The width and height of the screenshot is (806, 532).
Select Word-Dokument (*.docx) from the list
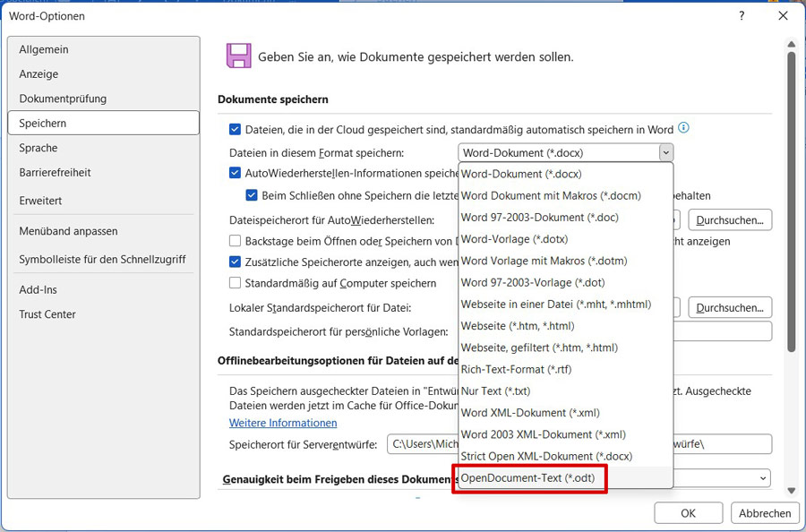565,174
